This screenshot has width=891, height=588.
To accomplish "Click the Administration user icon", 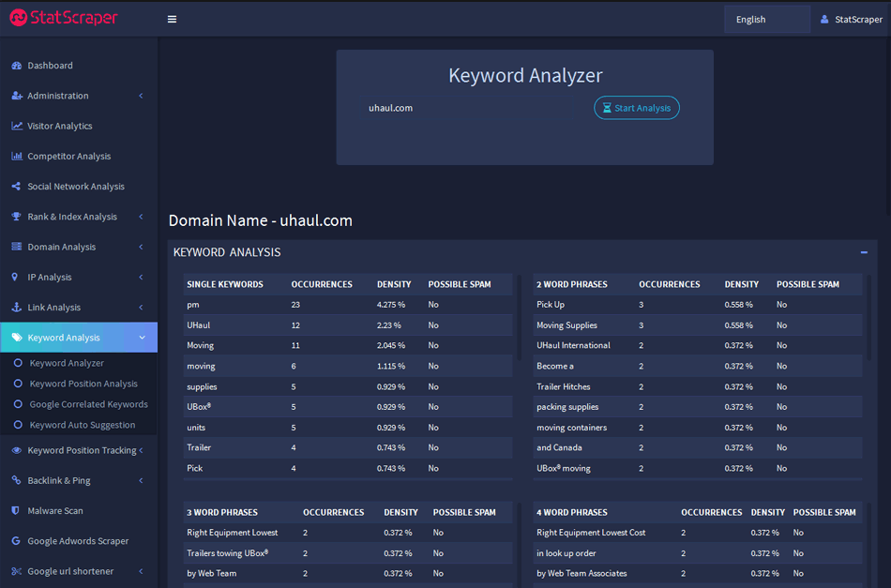I will coord(17,96).
